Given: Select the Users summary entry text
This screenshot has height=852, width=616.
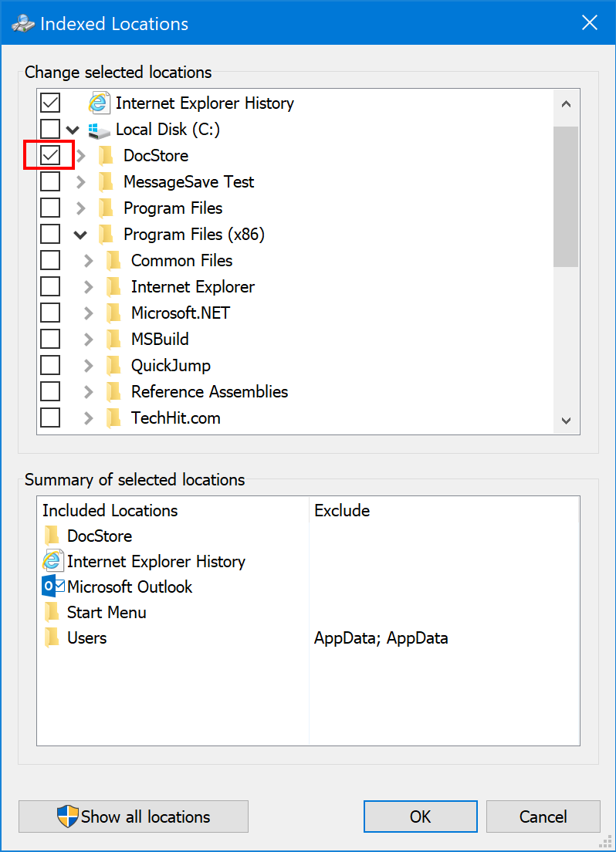Looking at the screenshot, I should 87,638.
